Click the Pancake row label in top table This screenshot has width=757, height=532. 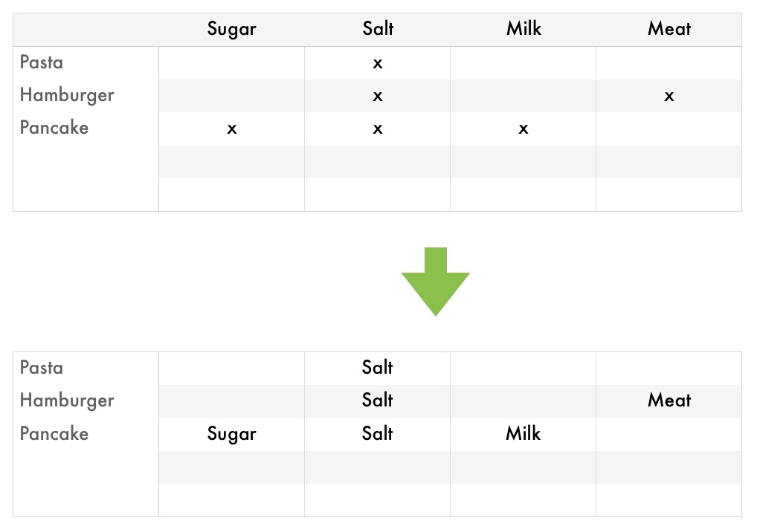(x=54, y=127)
